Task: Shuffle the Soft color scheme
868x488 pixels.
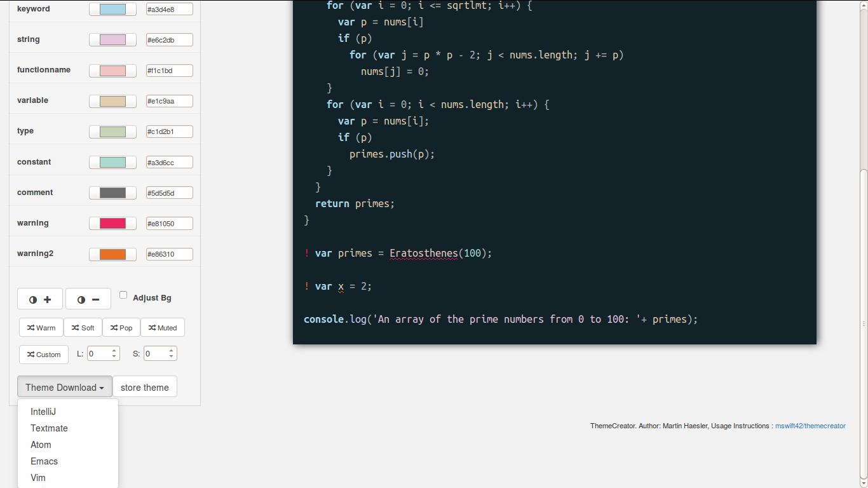Action: 83,327
